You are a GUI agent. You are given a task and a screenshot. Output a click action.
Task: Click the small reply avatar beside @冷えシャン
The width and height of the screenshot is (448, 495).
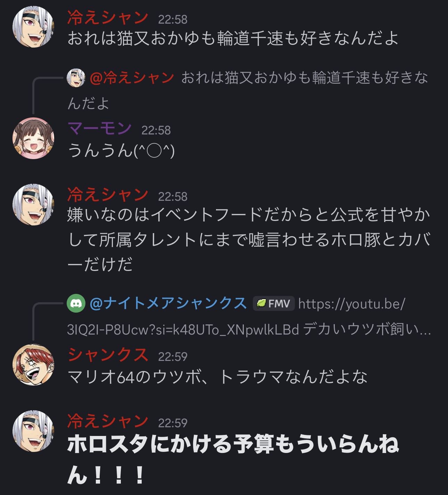[x=76, y=77]
